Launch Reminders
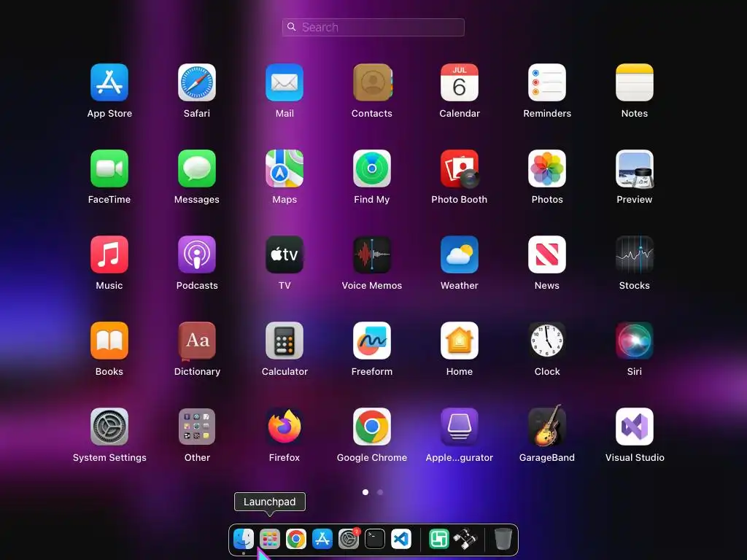 pyautogui.click(x=547, y=82)
